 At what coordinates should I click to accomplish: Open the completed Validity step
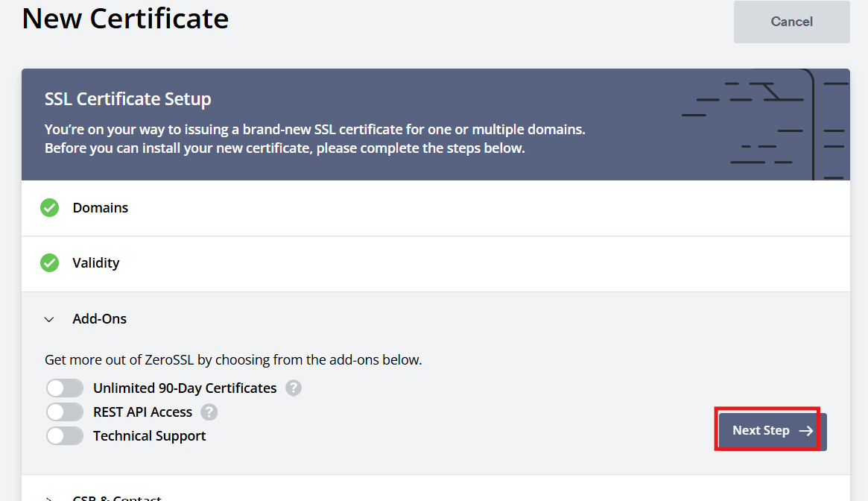point(435,264)
